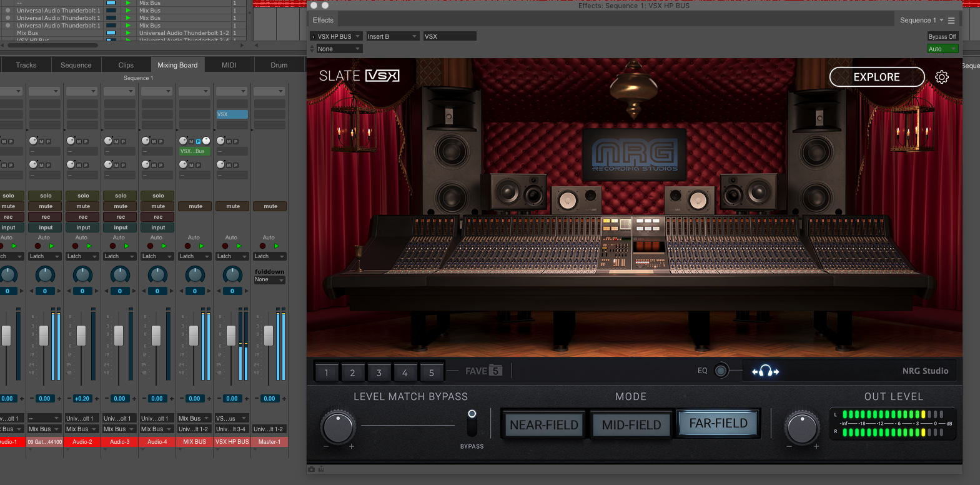Click the automation play arrow on Master-1 strip
This screenshot has width=980, height=485.
click(276, 246)
